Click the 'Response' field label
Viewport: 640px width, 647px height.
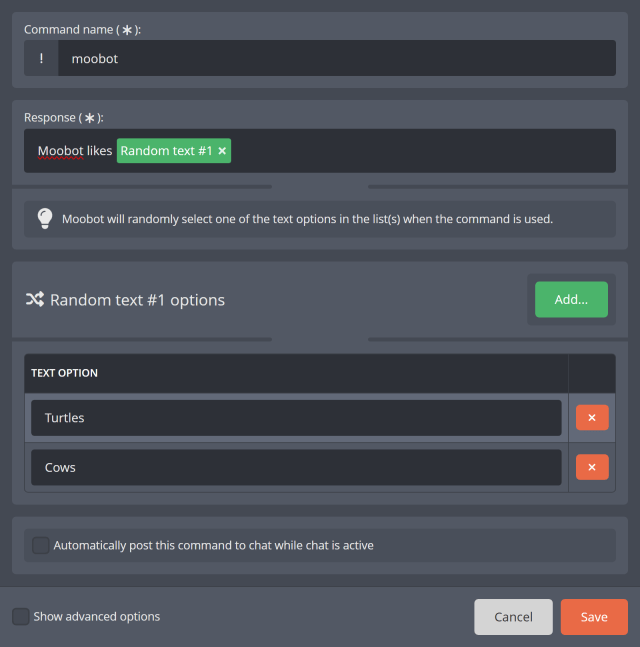pyautogui.click(x=64, y=118)
